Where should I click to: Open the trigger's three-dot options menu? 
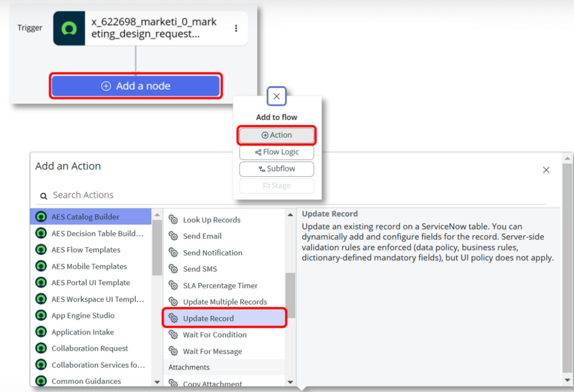pos(236,28)
